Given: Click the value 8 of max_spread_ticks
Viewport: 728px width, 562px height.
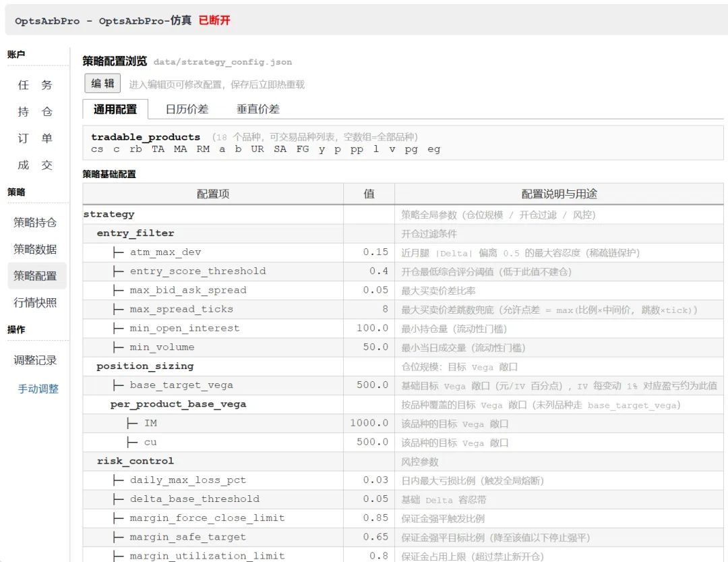Looking at the screenshot, I should [386, 309].
